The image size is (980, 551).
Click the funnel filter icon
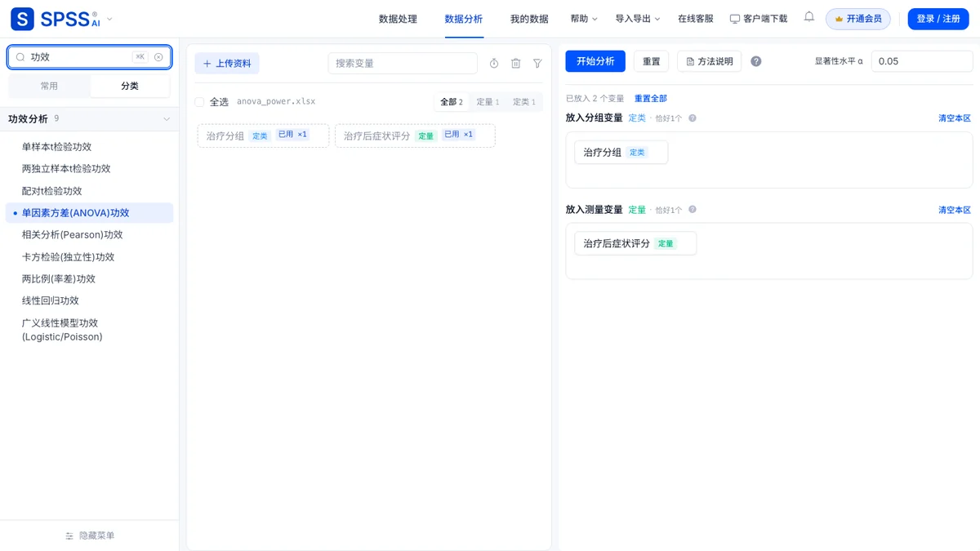pos(537,64)
